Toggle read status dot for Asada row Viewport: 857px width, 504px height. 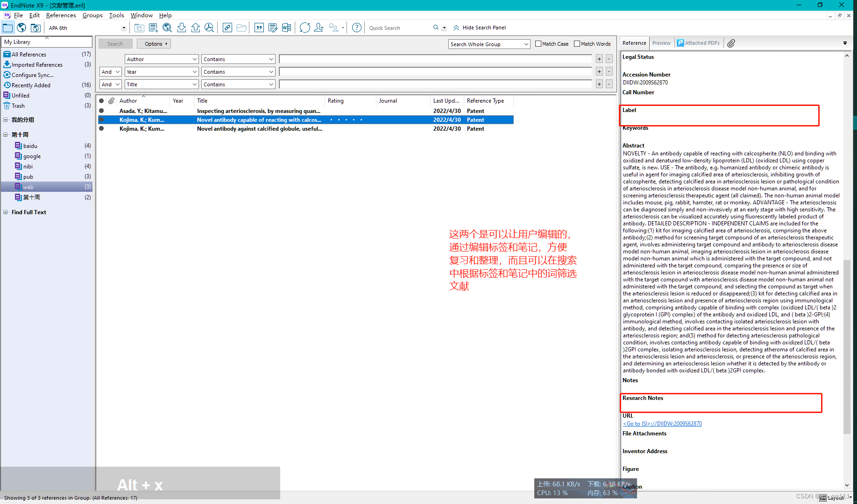[101, 111]
